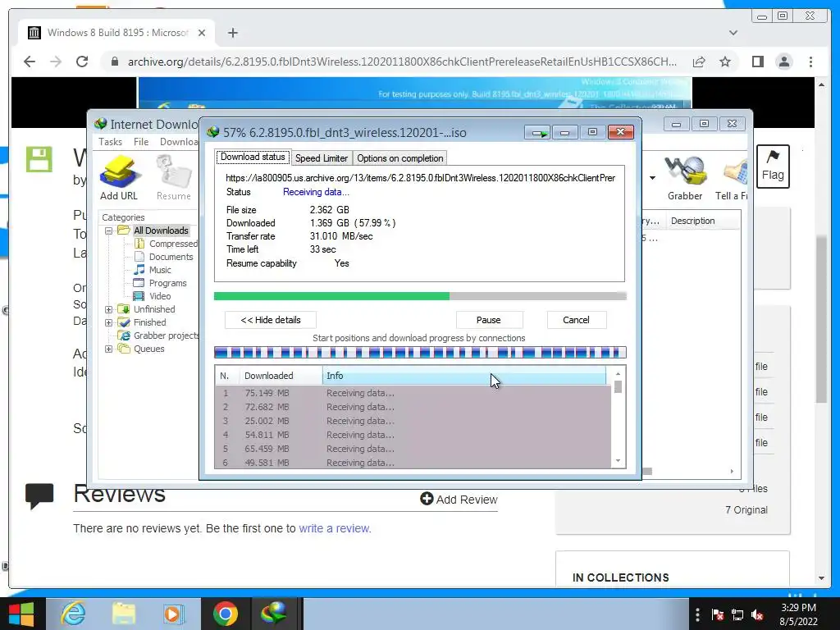
Task: Click the Chrome taskbar icon
Action: pos(225,614)
